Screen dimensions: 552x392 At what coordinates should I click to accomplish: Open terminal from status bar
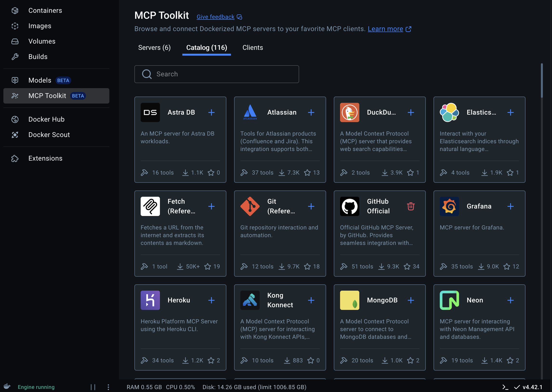(505, 387)
